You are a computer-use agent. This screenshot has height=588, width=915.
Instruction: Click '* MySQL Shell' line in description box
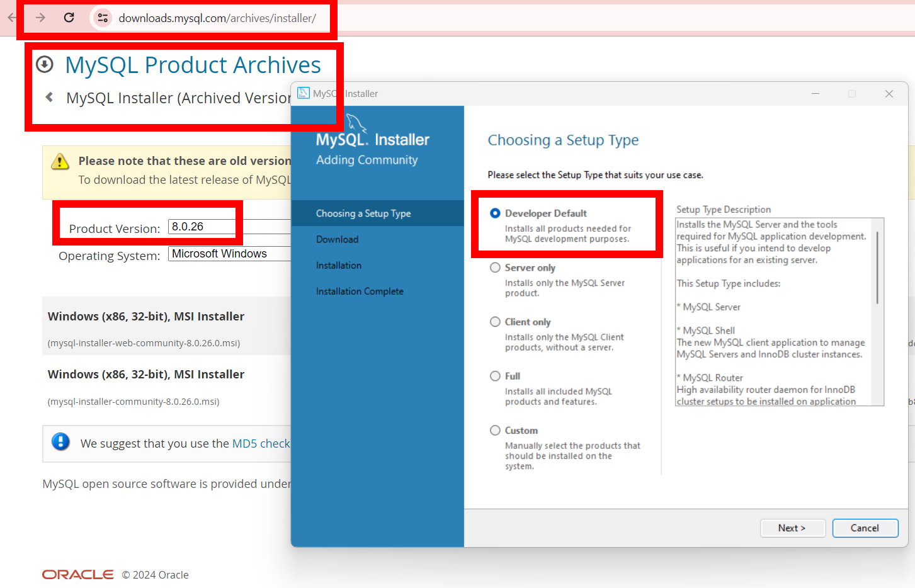click(706, 331)
